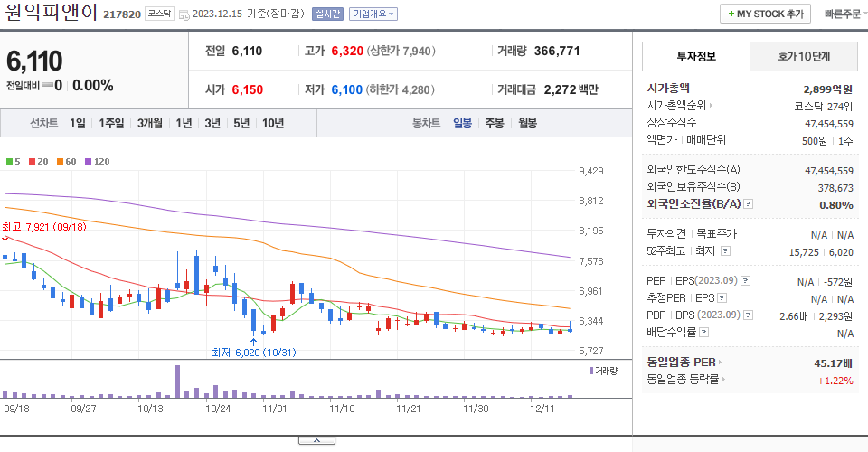
Task: Open help icon next to 배당수익률
Action: (703, 333)
